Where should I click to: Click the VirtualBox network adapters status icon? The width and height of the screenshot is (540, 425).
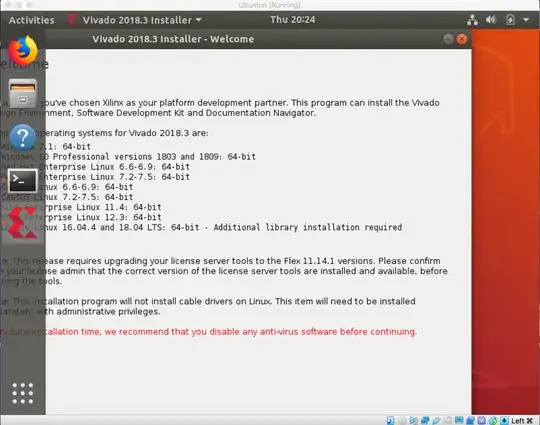pos(425,421)
